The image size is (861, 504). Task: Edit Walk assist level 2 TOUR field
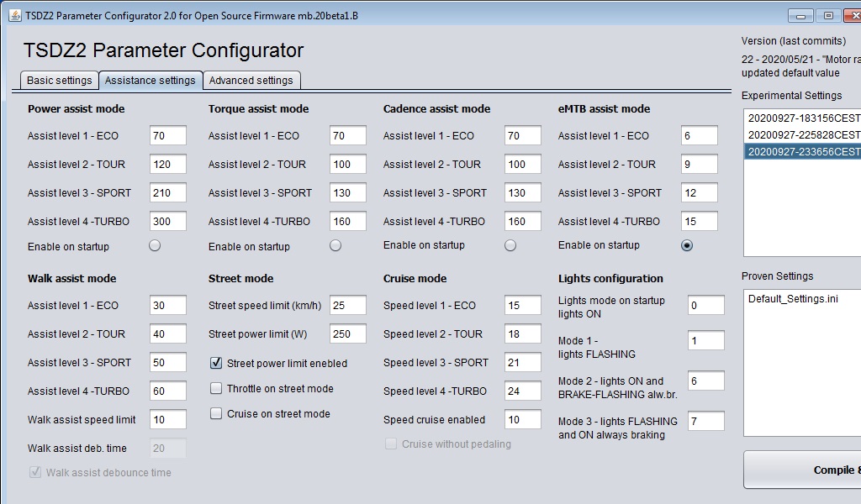pyautogui.click(x=168, y=333)
